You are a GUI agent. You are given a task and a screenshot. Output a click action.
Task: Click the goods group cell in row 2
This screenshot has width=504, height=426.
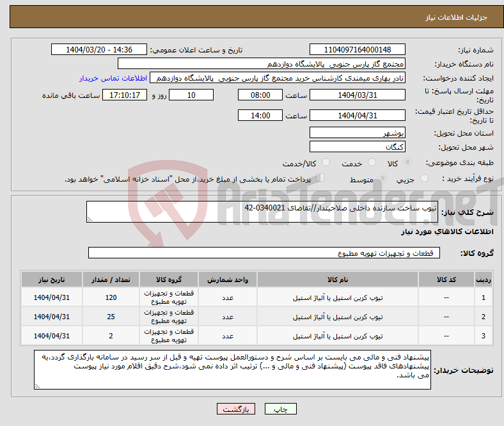point(169,317)
